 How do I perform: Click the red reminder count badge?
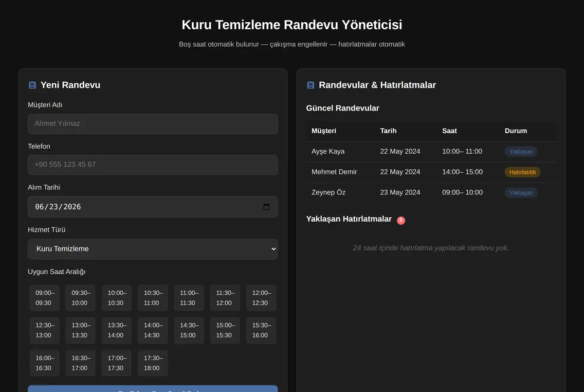pyautogui.click(x=401, y=220)
